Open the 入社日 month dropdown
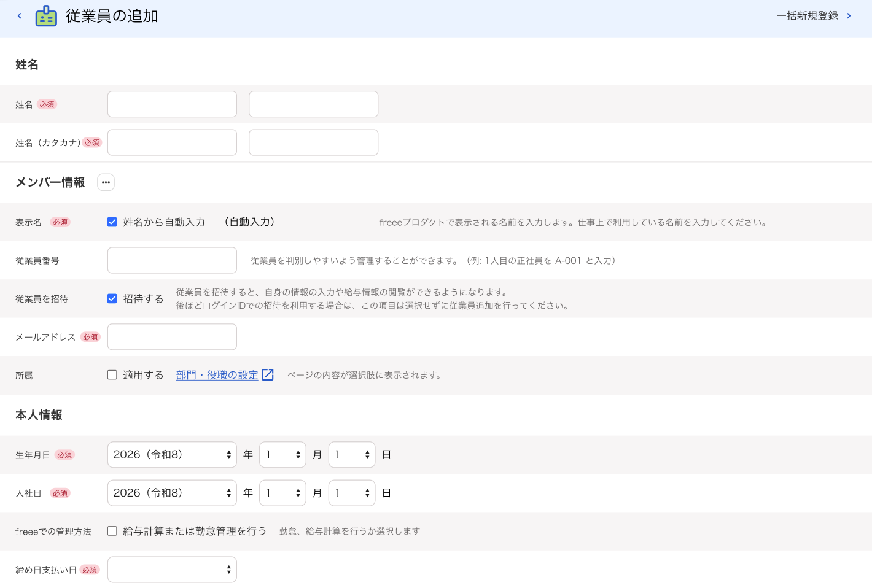Image resolution: width=872 pixels, height=588 pixels. (282, 493)
